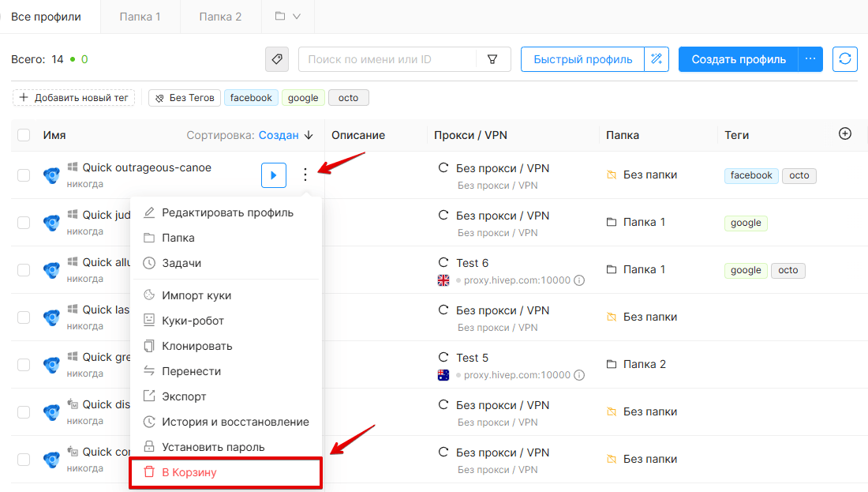The image size is (868, 492).
Task: Click the add column plus icon
Action: click(x=845, y=133)
